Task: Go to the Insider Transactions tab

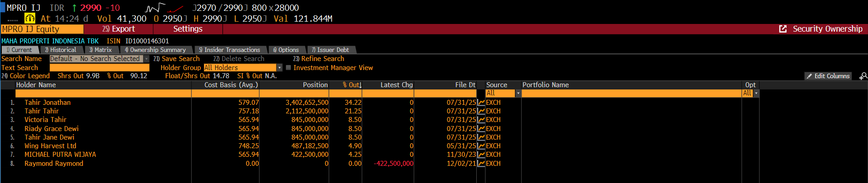Action: pos(230,50)
